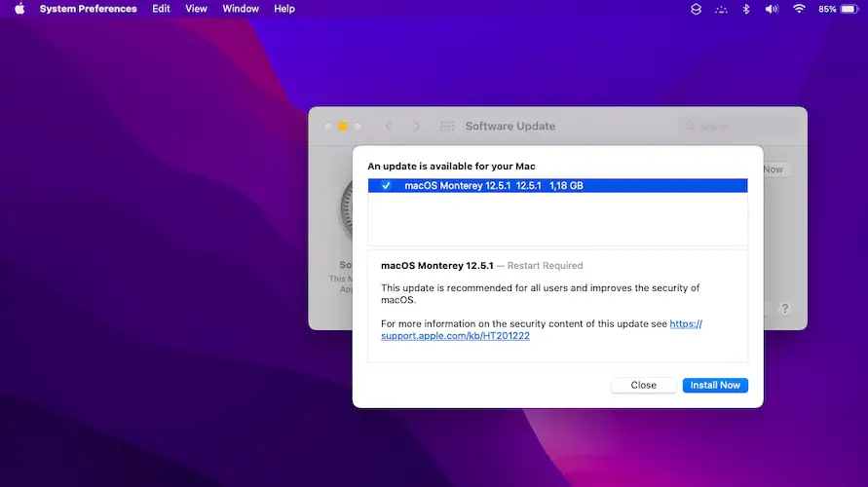This screenshot has height=487, width=868.
Task: Uncheck the macOS Monterey 12.5.1 update checkbox
Action: [x=386, y=186]
